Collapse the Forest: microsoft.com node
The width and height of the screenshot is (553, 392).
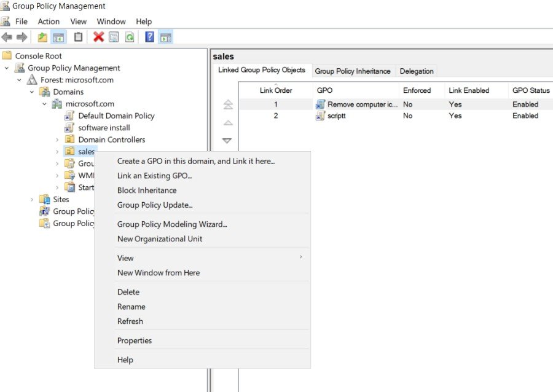20,80
